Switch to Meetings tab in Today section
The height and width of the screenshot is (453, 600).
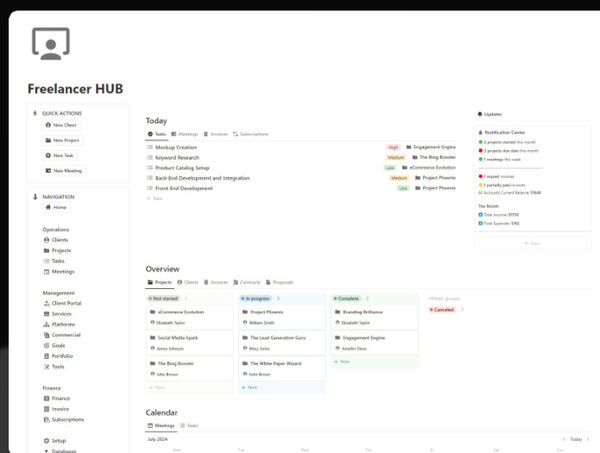tap(184, 134)
